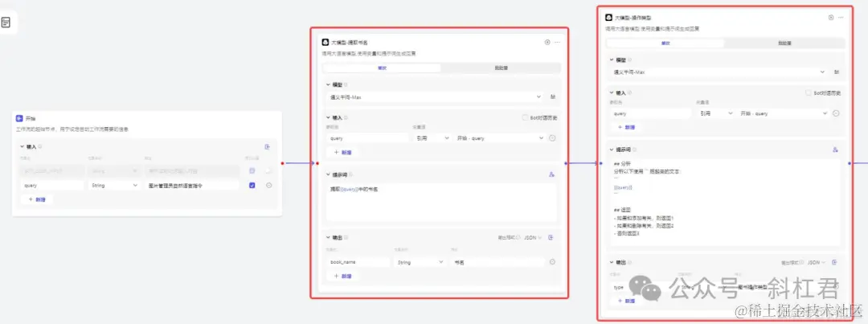868x324 pixels.
Task: Open JSON format dropdown in 大模型-提取书名 node
Action: pos(533,238)
